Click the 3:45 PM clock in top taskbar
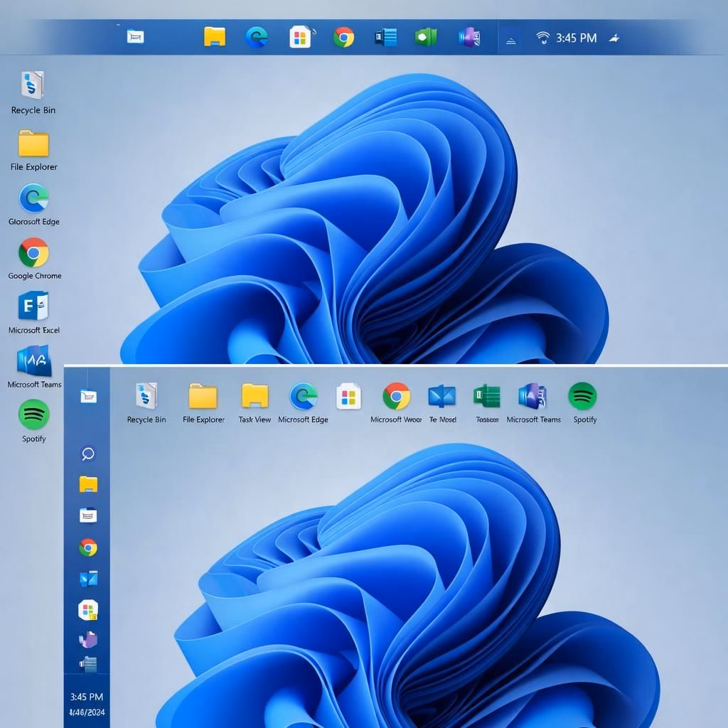 pos(576,38)
